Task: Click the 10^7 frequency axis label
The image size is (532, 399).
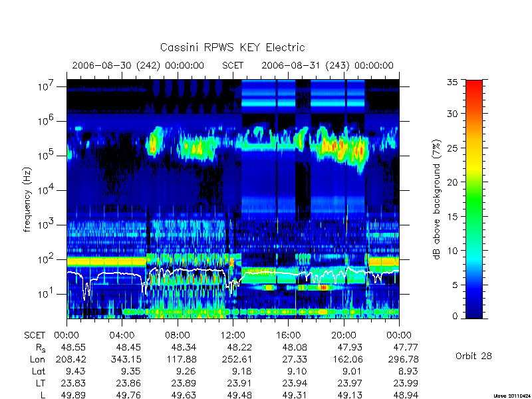Action: click(46, 86)
